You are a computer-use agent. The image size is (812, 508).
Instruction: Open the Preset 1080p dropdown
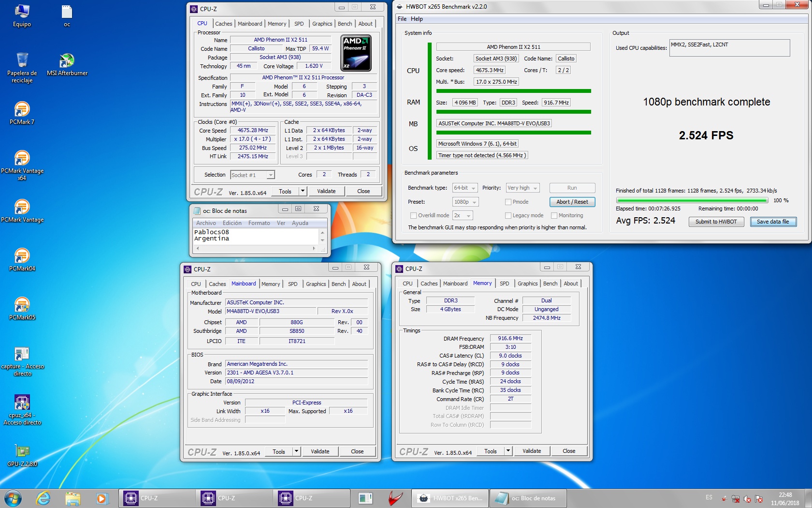coord(465,202)
